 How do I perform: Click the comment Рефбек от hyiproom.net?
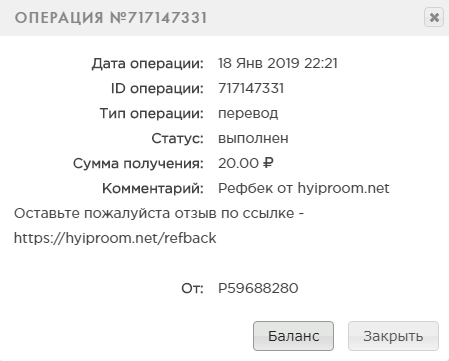304,188
